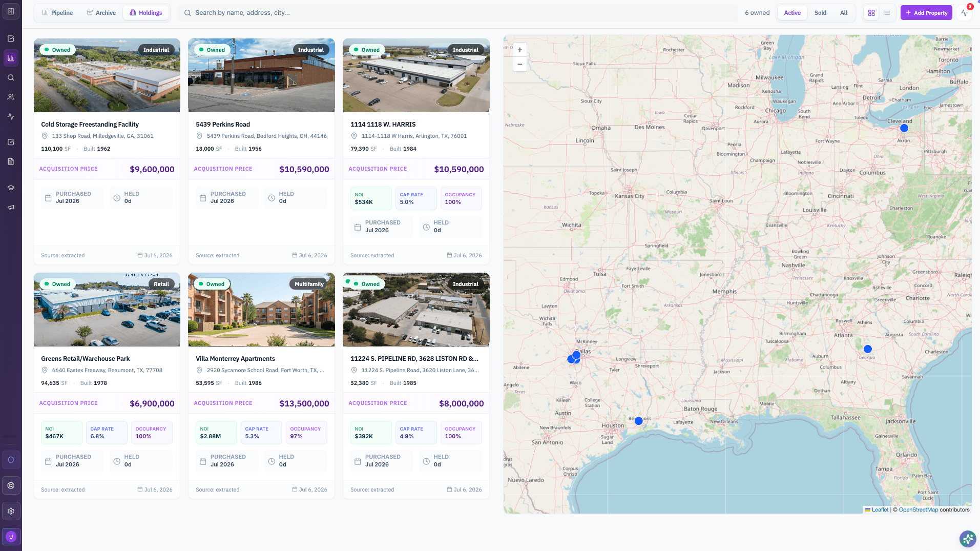
Task: Click the Add Property button
Action: (926, 13)
